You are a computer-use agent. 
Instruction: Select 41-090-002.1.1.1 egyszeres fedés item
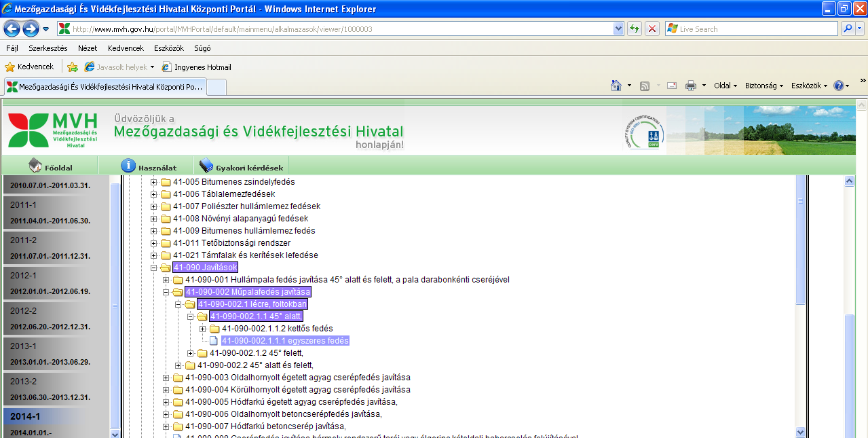click(285, 341)
